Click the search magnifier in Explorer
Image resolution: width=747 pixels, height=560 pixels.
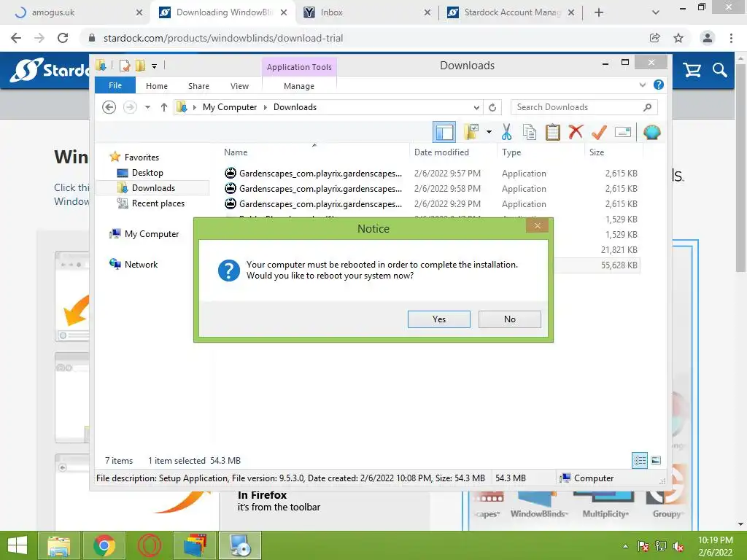[x=647, y=107]
